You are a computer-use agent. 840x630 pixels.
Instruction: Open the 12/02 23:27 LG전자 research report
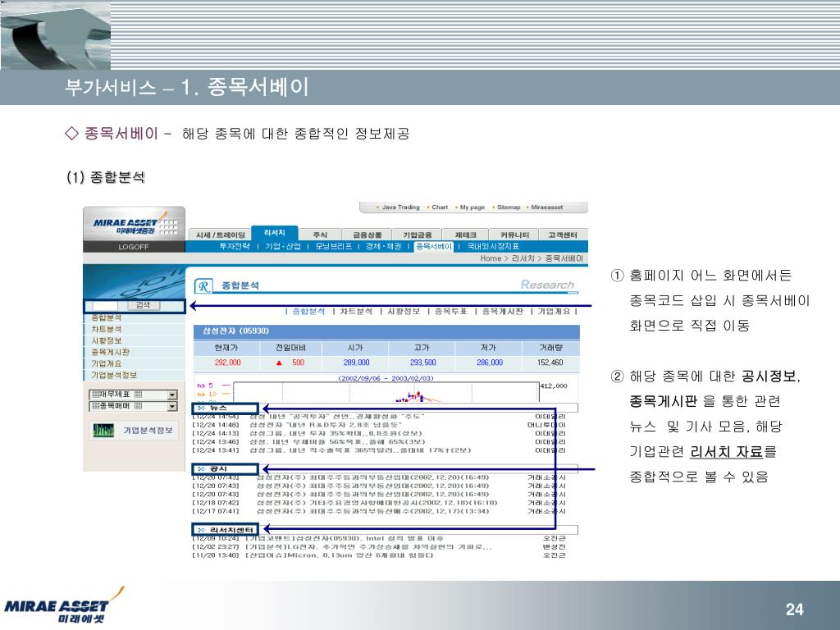click(368, 547)
